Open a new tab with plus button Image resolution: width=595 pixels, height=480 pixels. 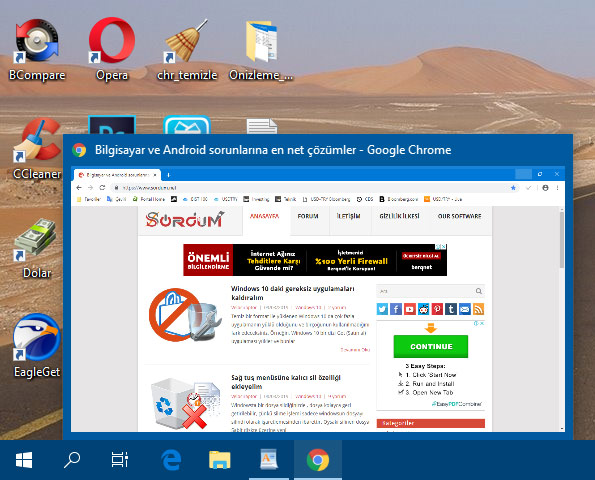click(168, 175)
